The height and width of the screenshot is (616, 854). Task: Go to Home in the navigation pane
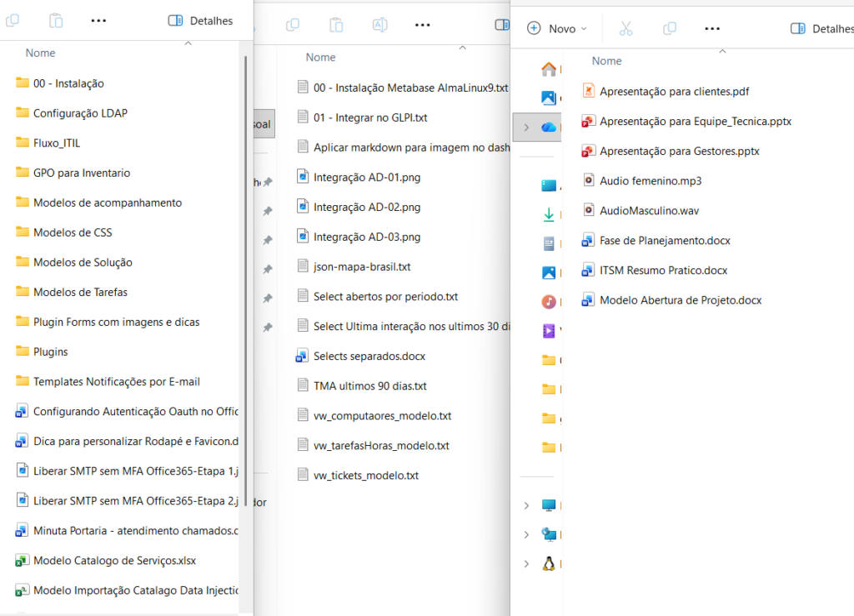pos(549,69)
